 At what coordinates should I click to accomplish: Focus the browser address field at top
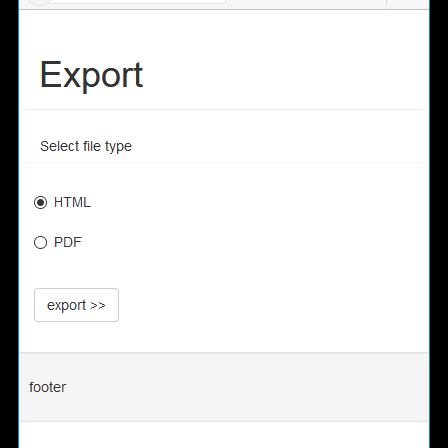pyautogui.click(x=138, y=2)
